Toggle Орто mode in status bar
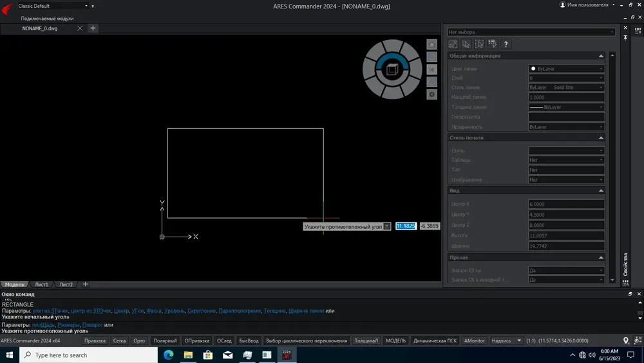Viewport: 644px width, 363px height. click(139, 341)
